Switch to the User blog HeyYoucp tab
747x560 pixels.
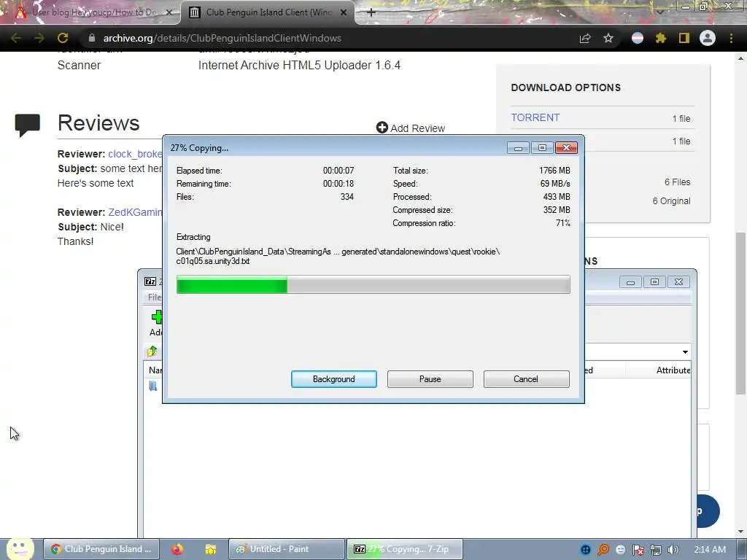coord(90,12)
